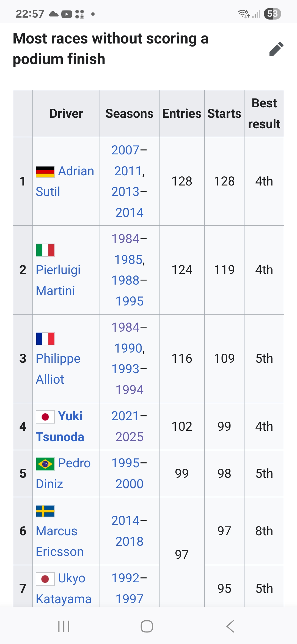This screenshot has height=644, width=297.
Task: Tap Japanese flag beside Yuki Tsunoda
Action: coord(45,417)
